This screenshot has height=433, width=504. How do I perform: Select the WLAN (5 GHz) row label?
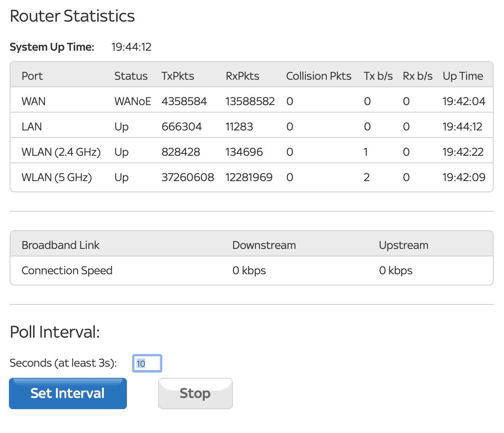[57, 177]
